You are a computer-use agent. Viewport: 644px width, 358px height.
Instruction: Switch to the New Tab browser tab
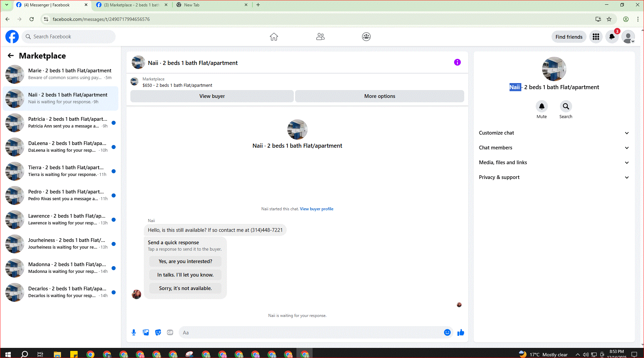(212, 5)
